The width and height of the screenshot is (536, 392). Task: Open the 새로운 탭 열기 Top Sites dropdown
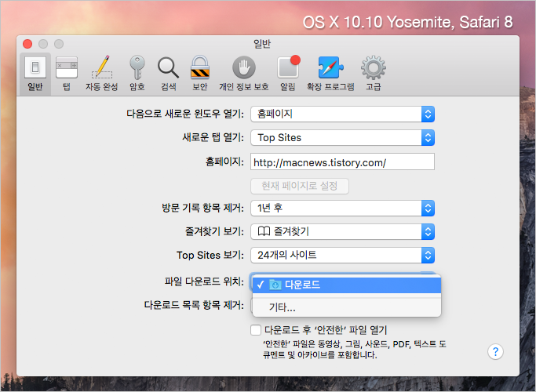(x=342, y=138)
